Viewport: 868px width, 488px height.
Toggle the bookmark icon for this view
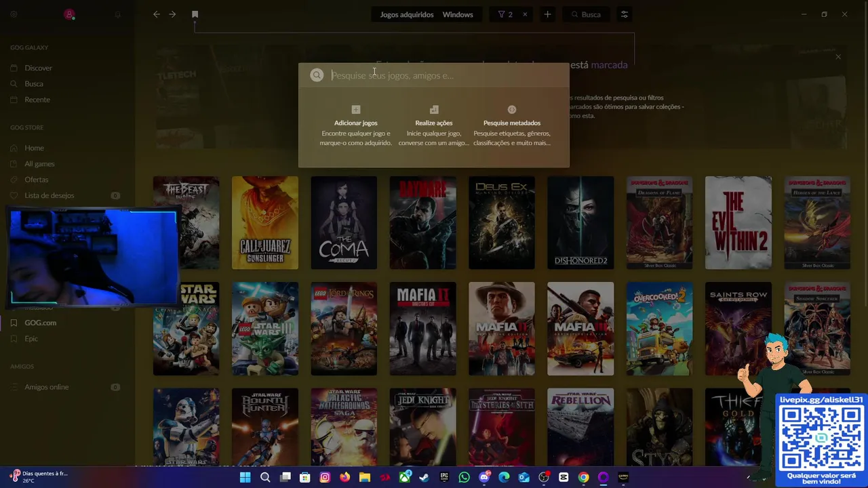pyautogui.click(x=195, y=14)
